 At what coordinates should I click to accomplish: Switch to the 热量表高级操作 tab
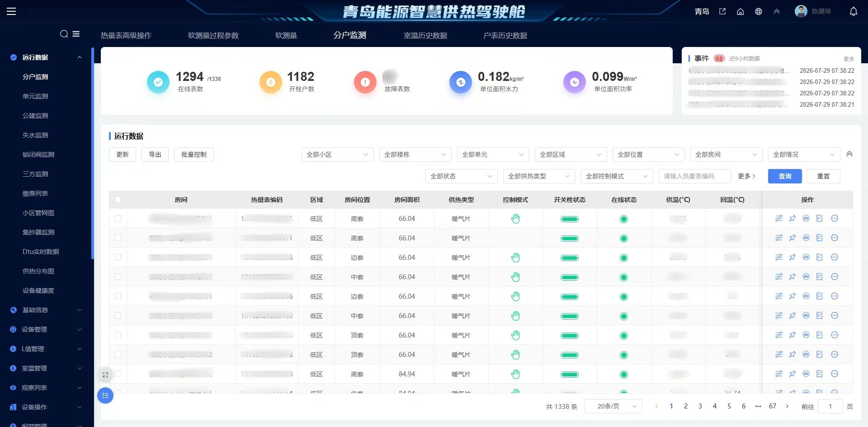coord(126,35)
